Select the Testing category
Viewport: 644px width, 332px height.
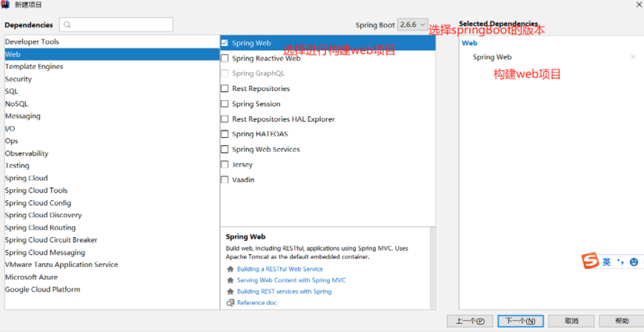(112, 165)
